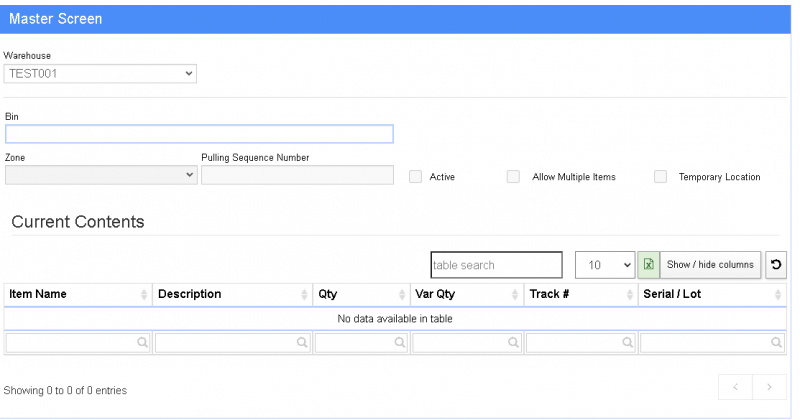Enable the Active checkbox
This screenshot has width=800, height=420.
pyautogui.click(x=415, y=177)
